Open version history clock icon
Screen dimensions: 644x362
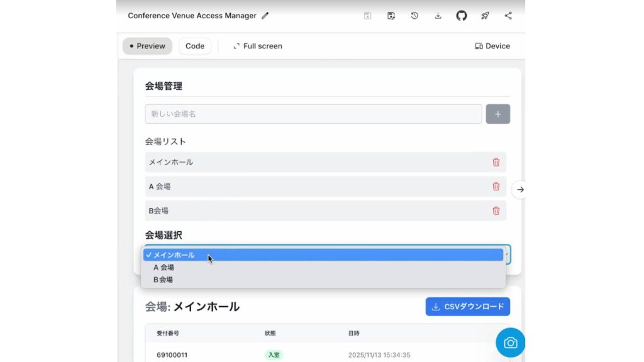click(414, 16)
